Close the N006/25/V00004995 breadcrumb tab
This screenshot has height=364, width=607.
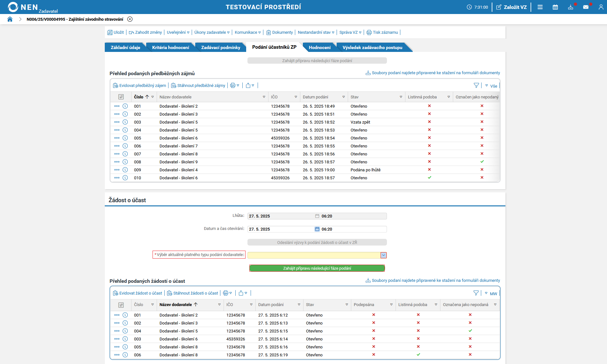click(x=130, y=19)
